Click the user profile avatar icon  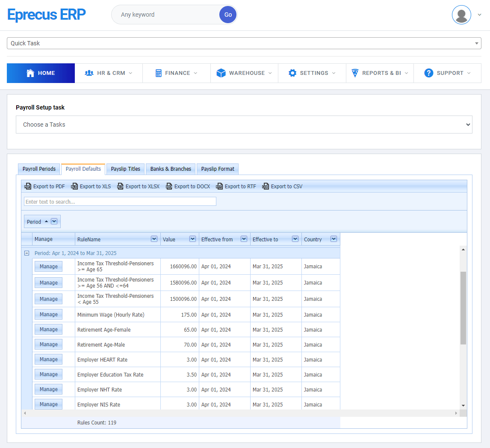pos(461,15)
